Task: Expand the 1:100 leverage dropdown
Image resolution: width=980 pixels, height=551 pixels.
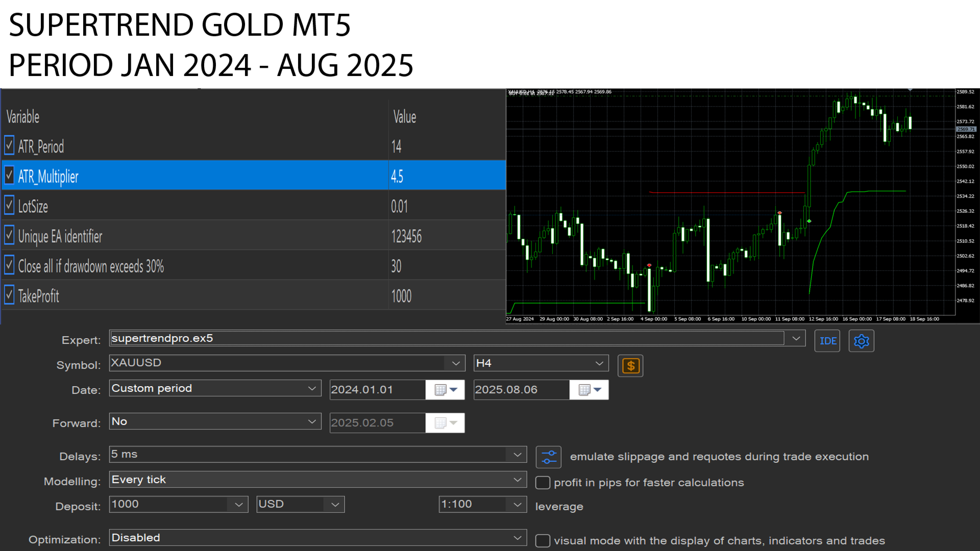Action: point(517,505)
